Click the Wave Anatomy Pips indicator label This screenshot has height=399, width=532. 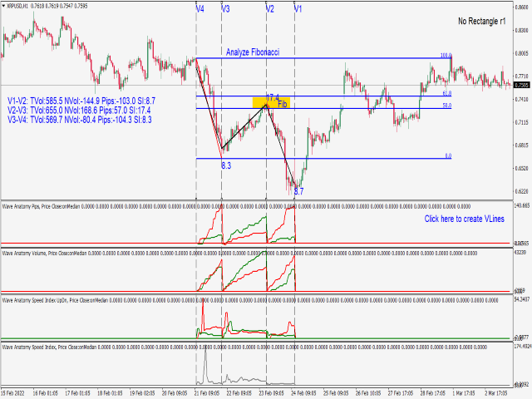pyautogui.click(x=21, y=206)
